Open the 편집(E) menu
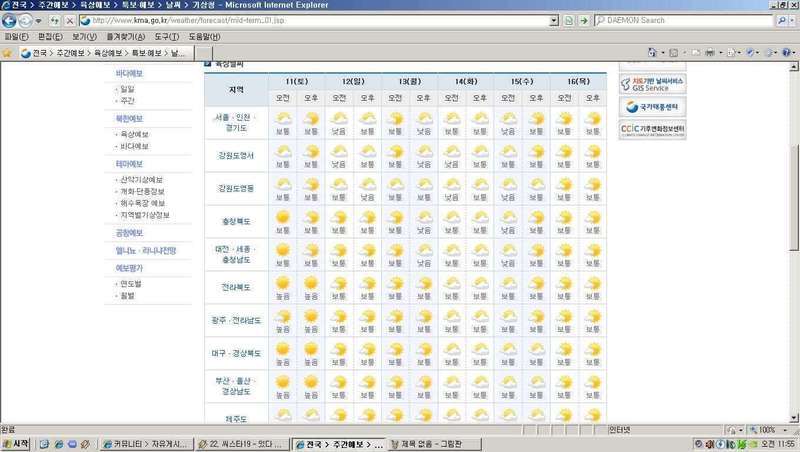 [x=50, y=37]
